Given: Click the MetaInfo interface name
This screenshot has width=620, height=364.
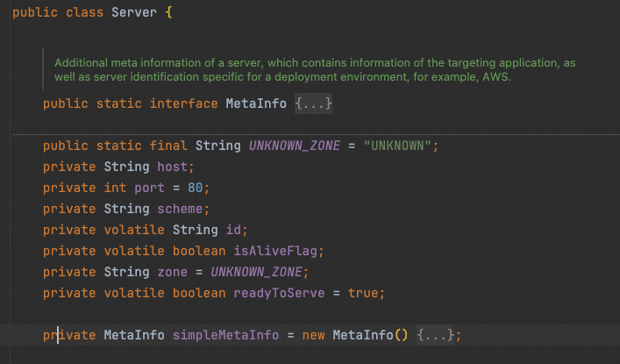Looking at the screenshot, I should pos(256,104).
